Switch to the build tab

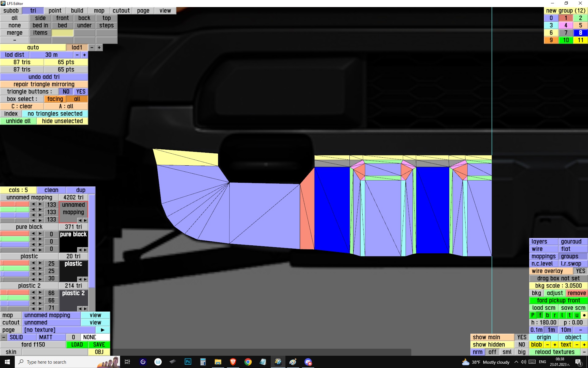[x=77, y=11]
